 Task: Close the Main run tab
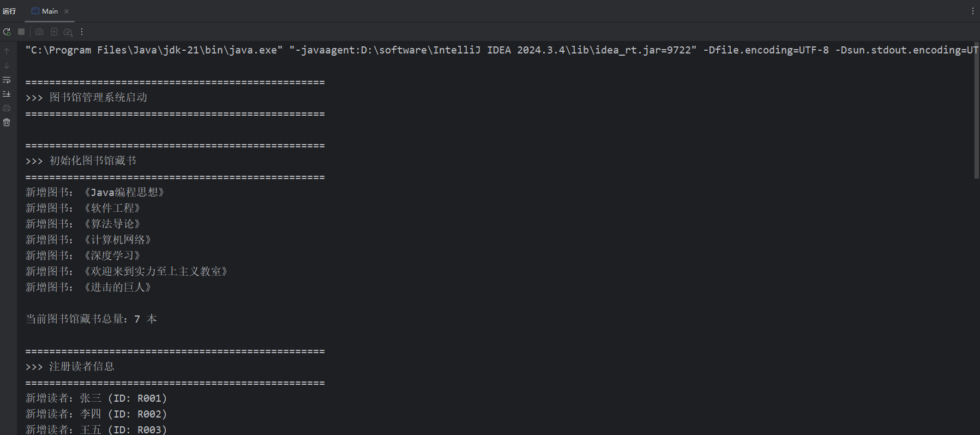[x=67, y=11]
